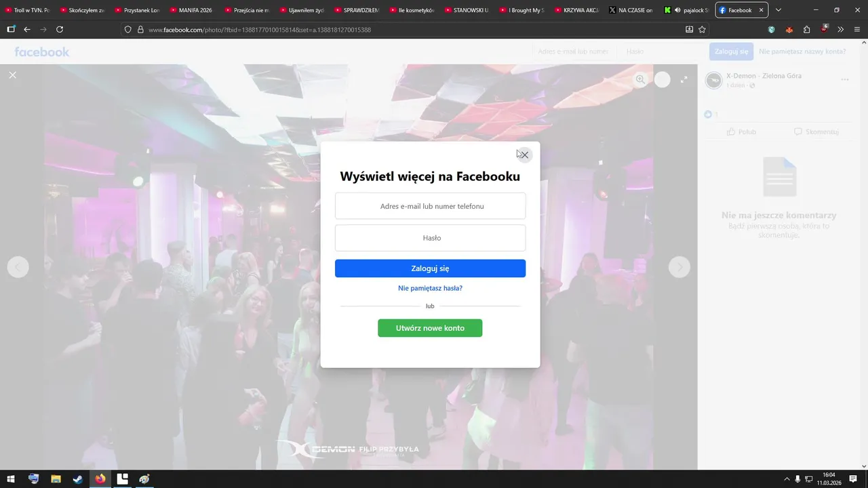Click the like reaction count icon

pyautogui.click(x=708, y=115)
